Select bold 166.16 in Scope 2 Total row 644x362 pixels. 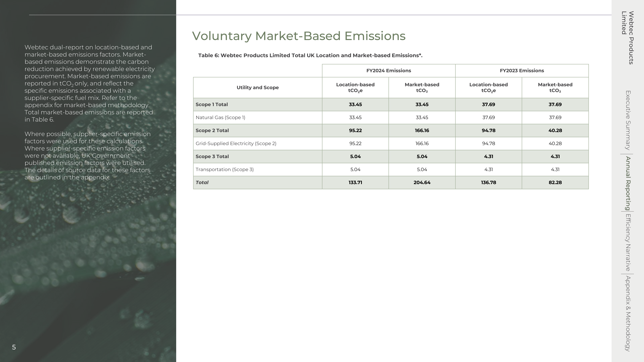click(422, 130)
